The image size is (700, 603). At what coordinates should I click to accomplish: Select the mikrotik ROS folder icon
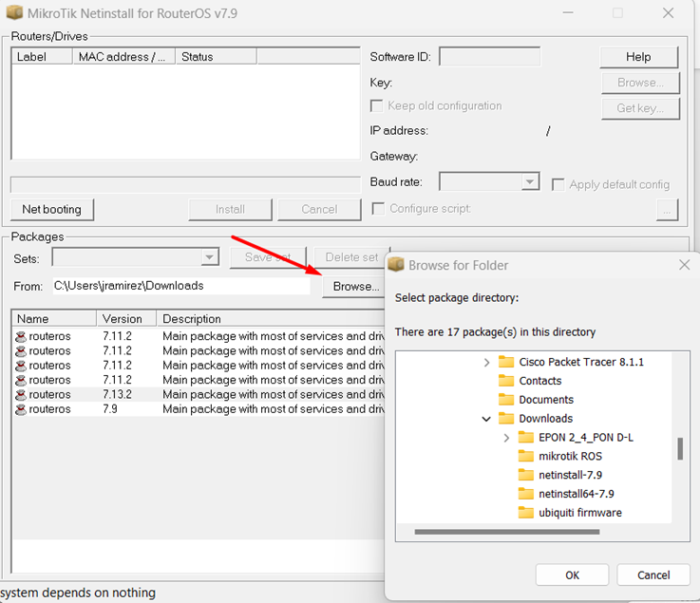tap(525, 456)
